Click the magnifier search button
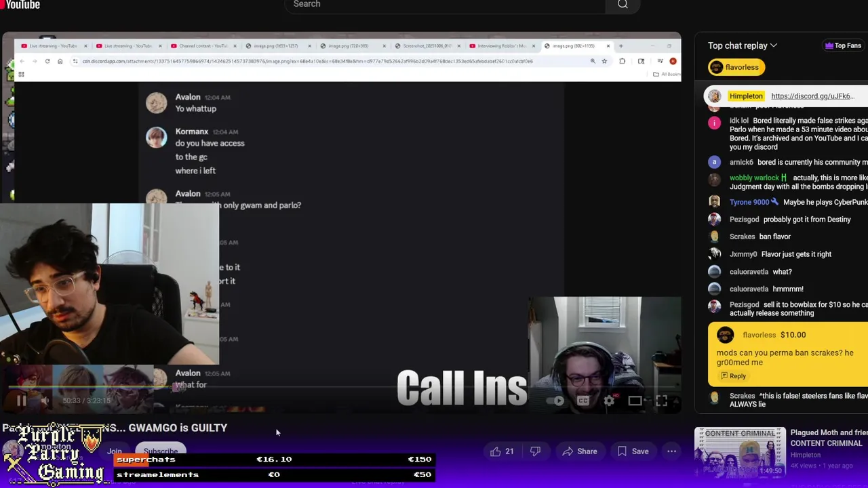 pos(623,5)
